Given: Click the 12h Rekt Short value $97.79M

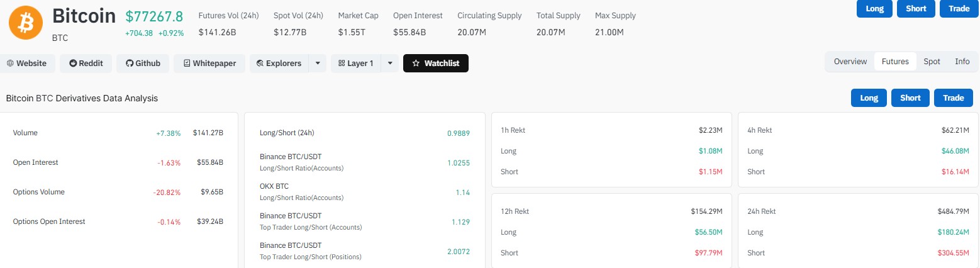Looking at the screenshot, I should (709, 253).
